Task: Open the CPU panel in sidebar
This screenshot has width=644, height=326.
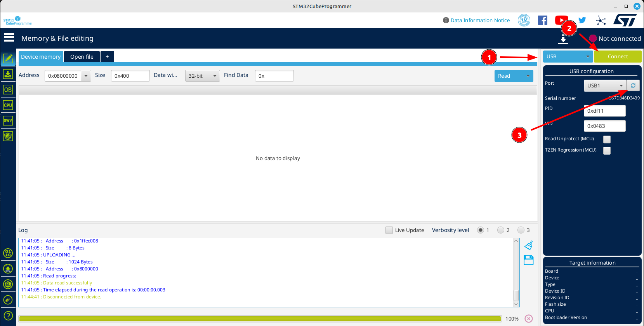Action: [8, 105]
